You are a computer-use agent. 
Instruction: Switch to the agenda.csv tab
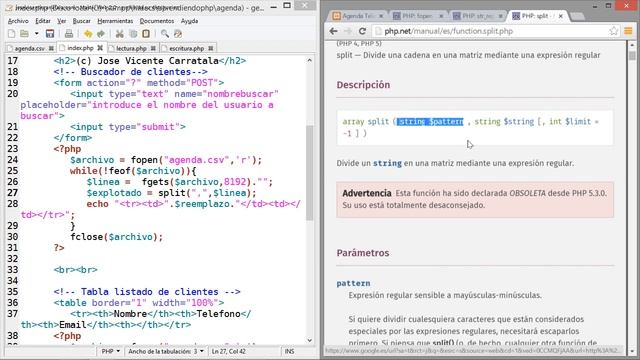pos(29,48)
